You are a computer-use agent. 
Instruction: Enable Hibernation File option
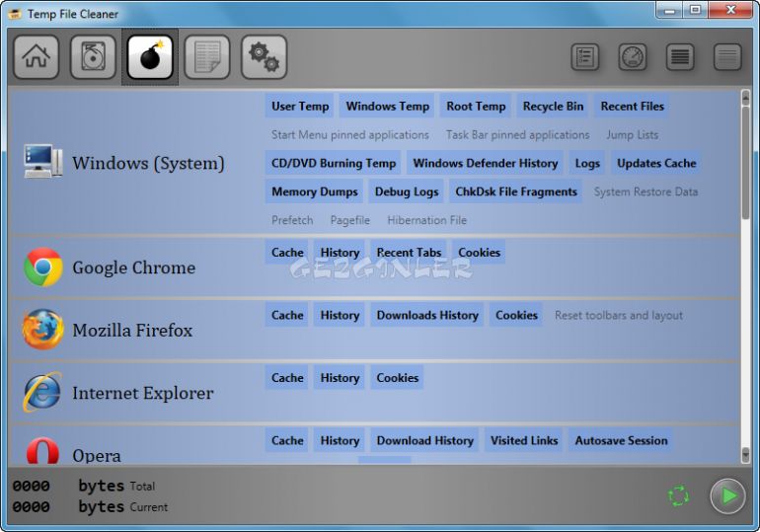coord(427,220)
